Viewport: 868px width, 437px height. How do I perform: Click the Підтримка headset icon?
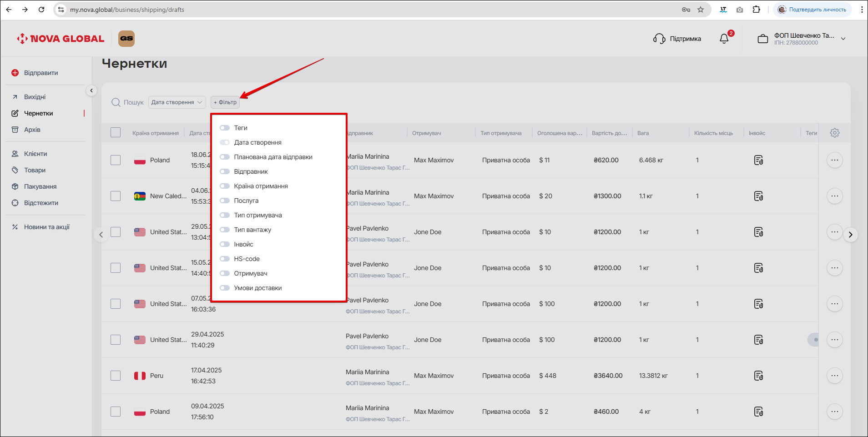(x=659, y=39)
